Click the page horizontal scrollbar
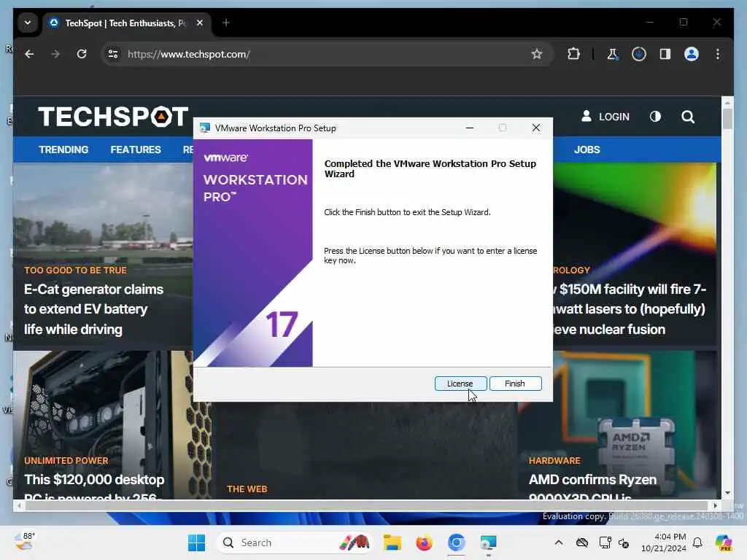 (x=367, y=506)
